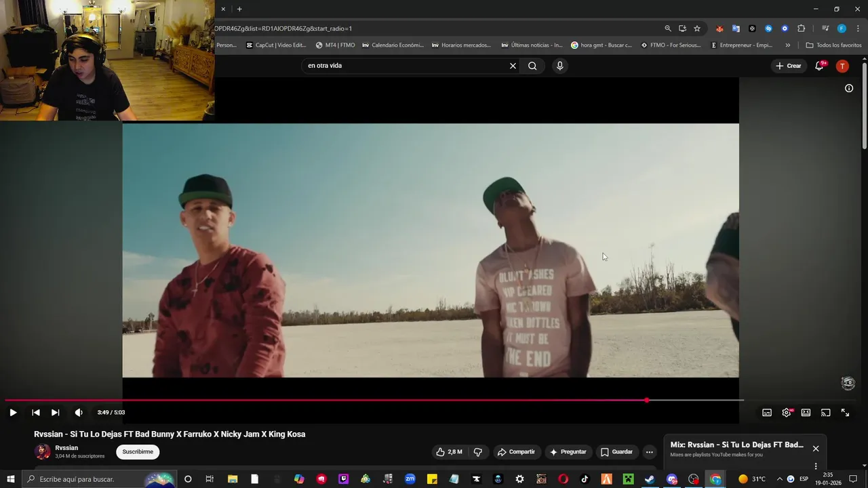This screenshot has width=868, height=488.
Task: Open Todos los favoritos folder
Action: click(x=833, y=45)
